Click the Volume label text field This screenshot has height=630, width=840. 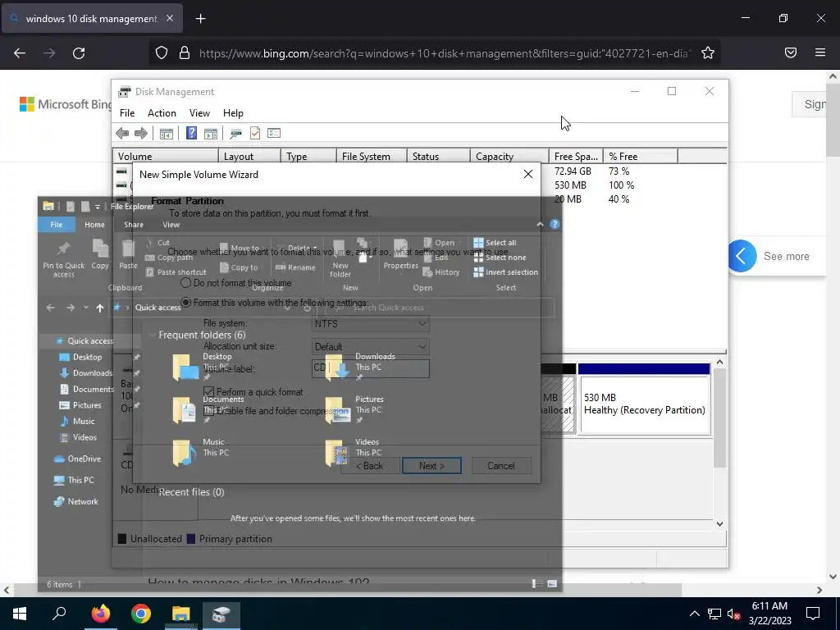[370, 368]
